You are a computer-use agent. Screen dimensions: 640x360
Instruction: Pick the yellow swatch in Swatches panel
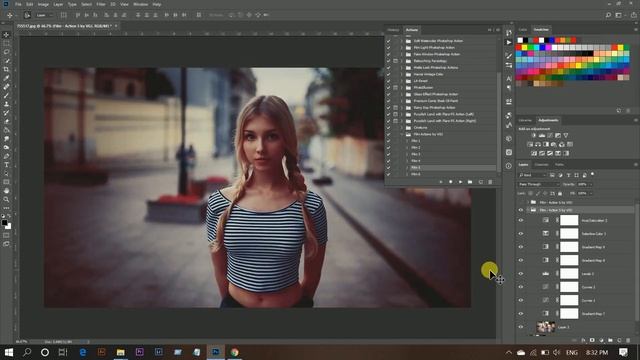pos(525,48)
